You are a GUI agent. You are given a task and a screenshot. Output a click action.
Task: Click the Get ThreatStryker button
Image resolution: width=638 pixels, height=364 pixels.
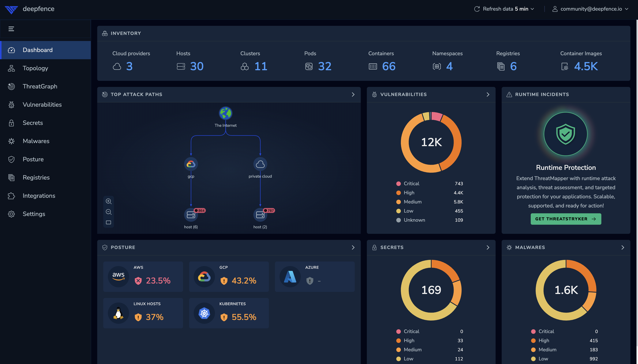[566, 219]
